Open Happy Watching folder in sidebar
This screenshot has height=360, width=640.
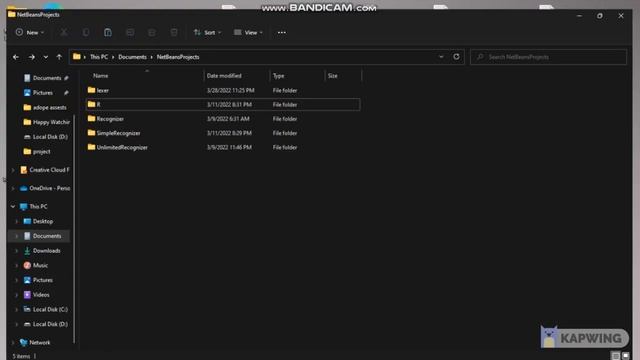pyautogui.click(x=46, y=122)
